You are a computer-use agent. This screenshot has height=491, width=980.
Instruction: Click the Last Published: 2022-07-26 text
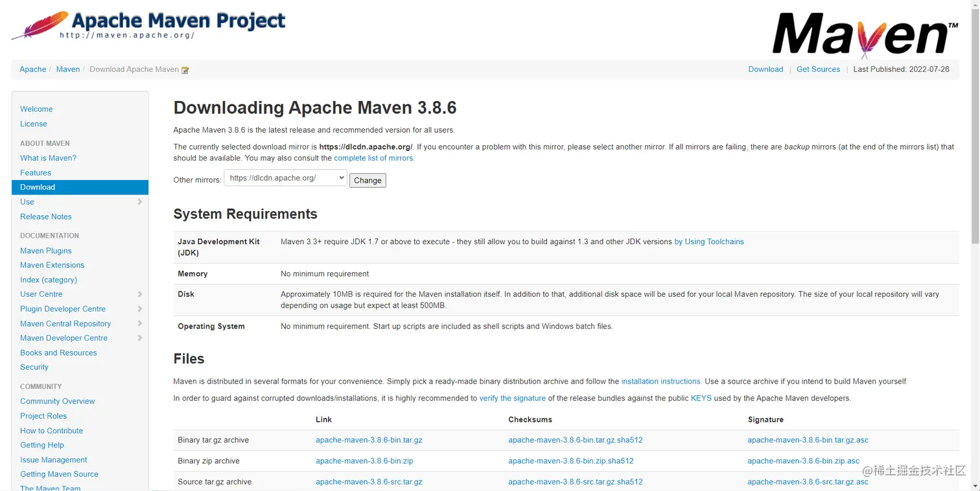point(901,69)
